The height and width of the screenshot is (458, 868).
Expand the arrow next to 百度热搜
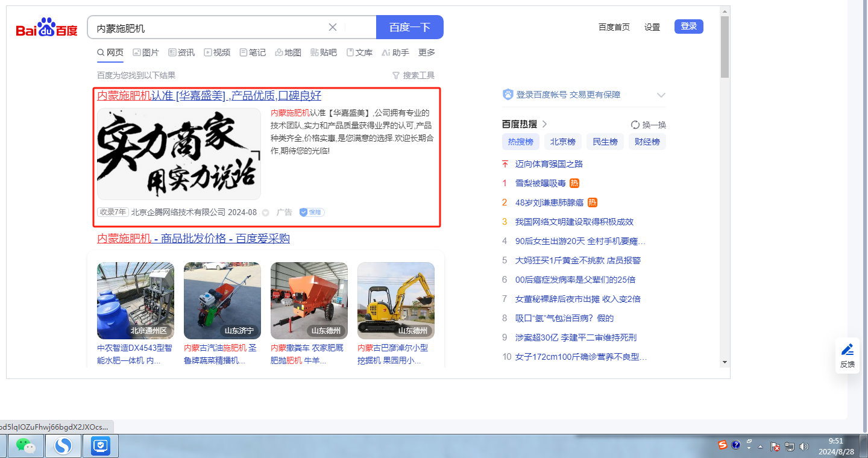tap(544, 124)
